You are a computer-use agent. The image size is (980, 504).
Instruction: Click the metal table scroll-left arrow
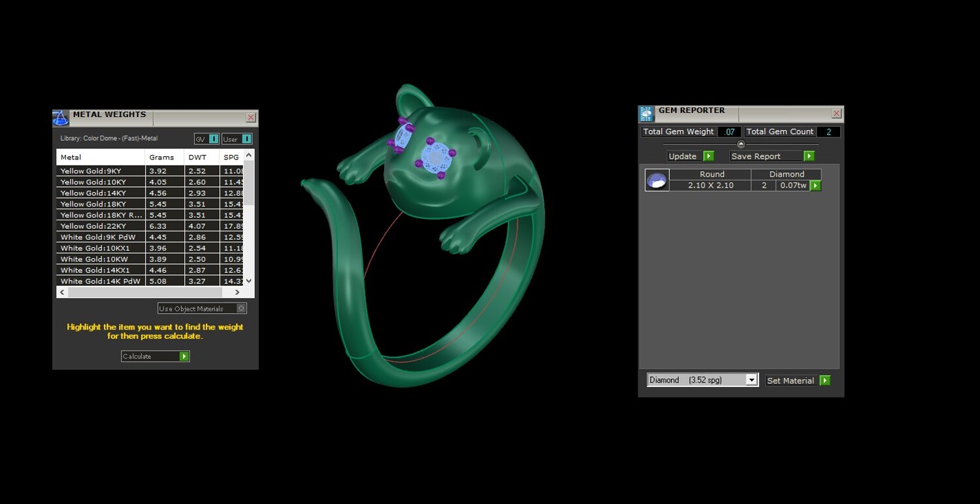pos(63,292)
